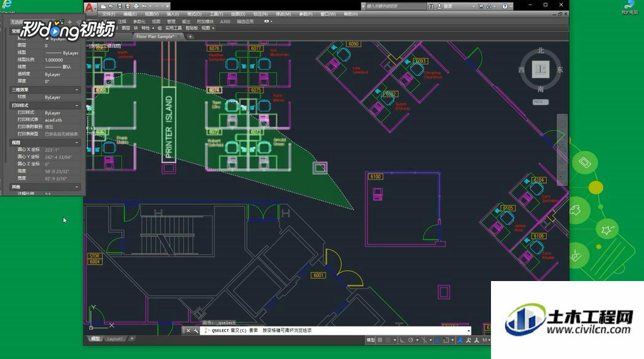644x359 pixels.
Task: Toggle isometric drafting in status bar
Action: tap(424, 340)
